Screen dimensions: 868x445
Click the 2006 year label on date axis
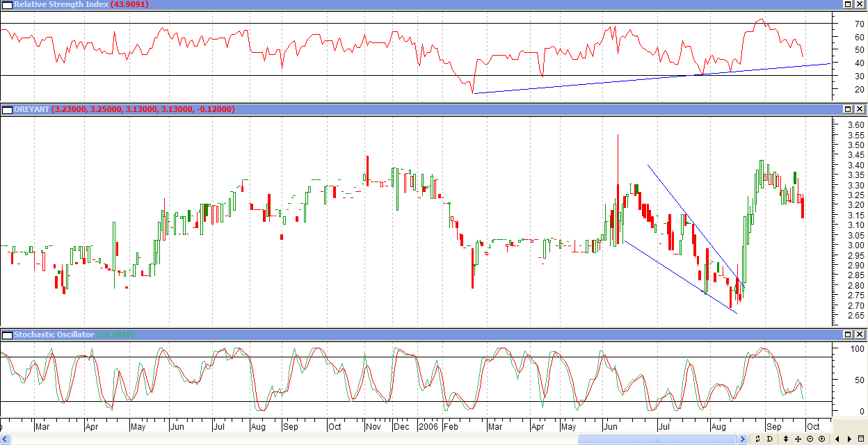click(428, 426)
